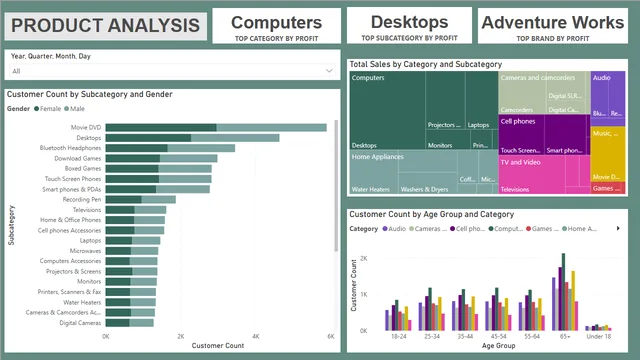The image size is (640, 360).
Task: Select the 65+ age group label
Action: click(x=565, y=337)
